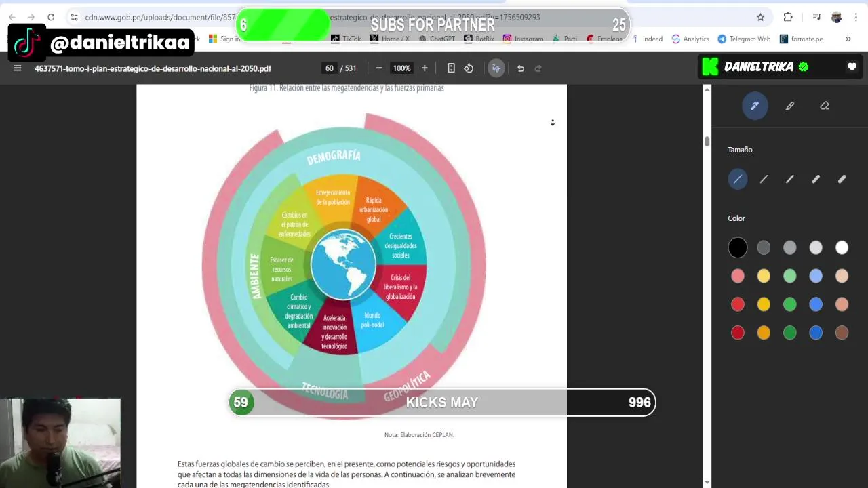
Task: Pick the dark gray color swatch
Action: point(764,248)
